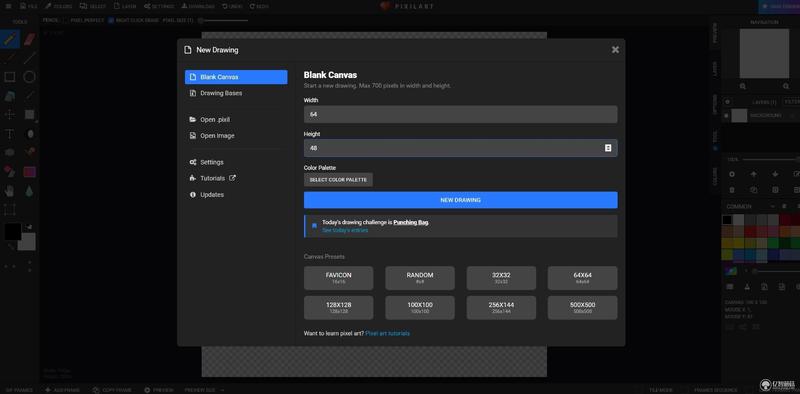Open the File menu in the top bar
The height and width of the screenshot is (394, 800).
[x=29, y=6]
